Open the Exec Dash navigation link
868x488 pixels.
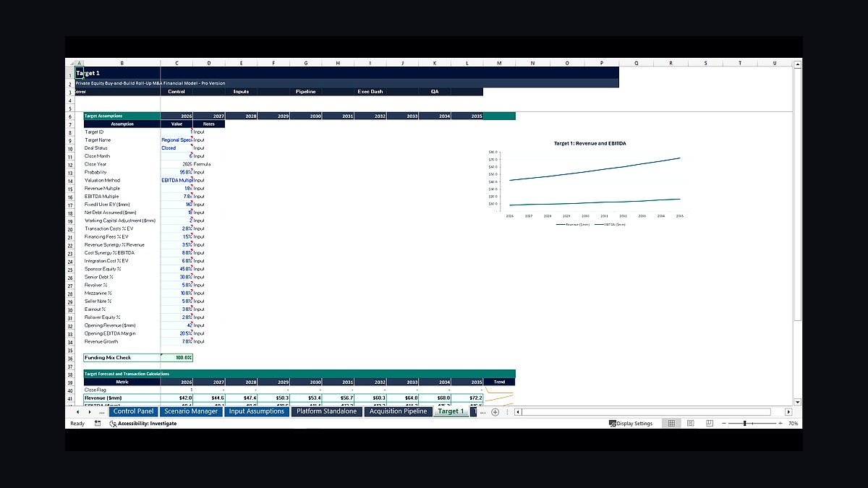point(370,92)
